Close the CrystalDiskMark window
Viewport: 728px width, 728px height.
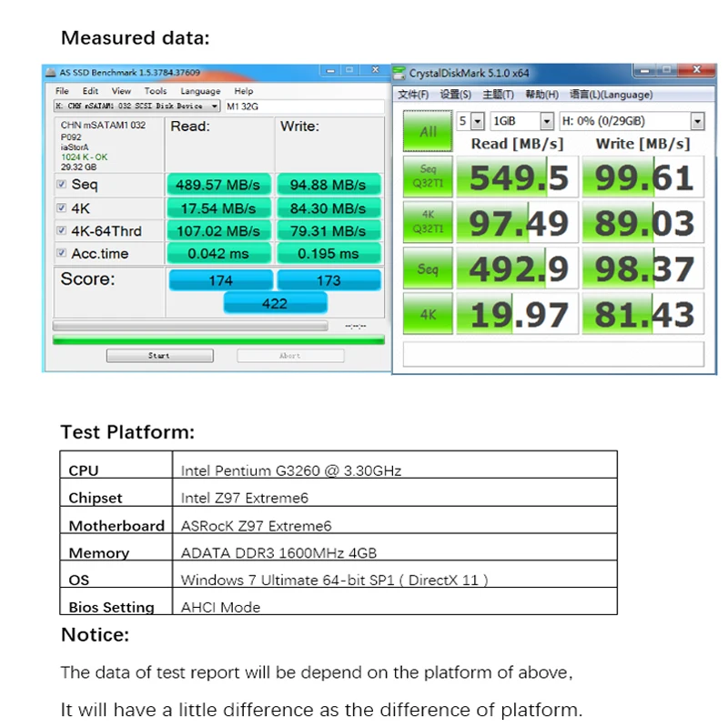pos(696,70)
